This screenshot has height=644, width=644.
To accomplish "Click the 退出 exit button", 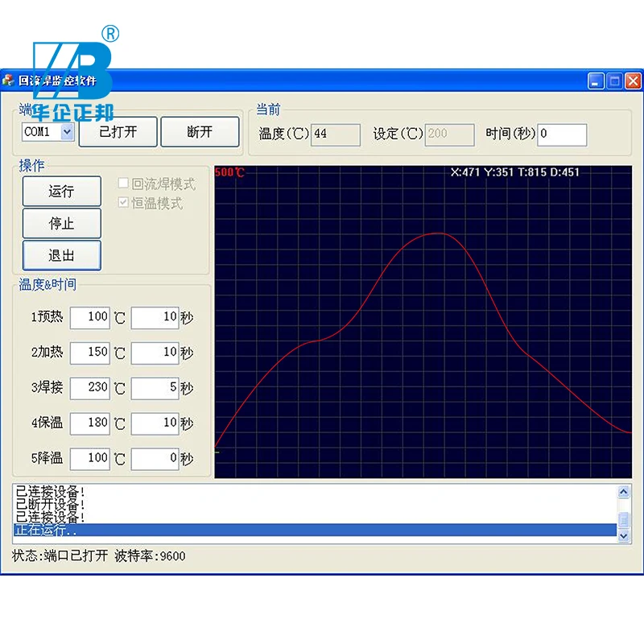I will coord(62,255).
